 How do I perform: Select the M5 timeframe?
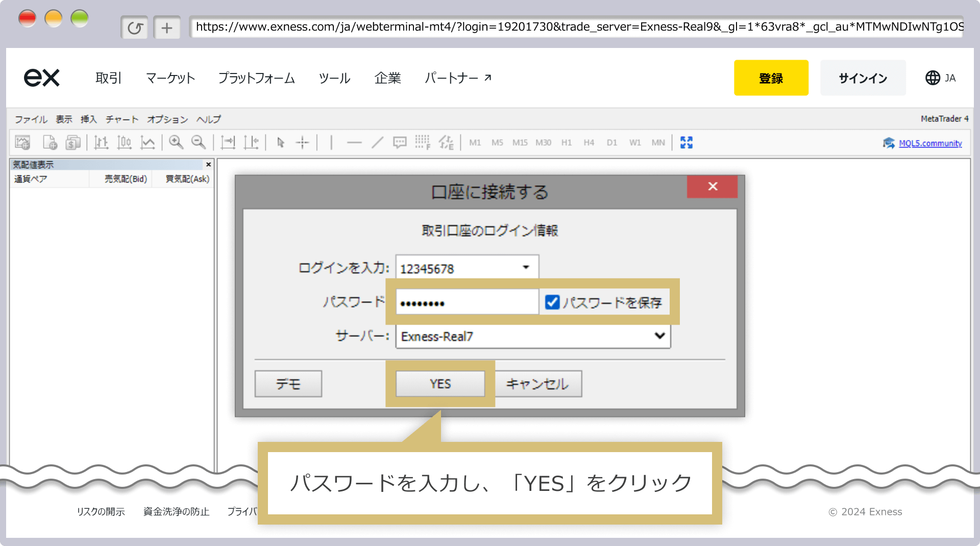click(497, 143)
